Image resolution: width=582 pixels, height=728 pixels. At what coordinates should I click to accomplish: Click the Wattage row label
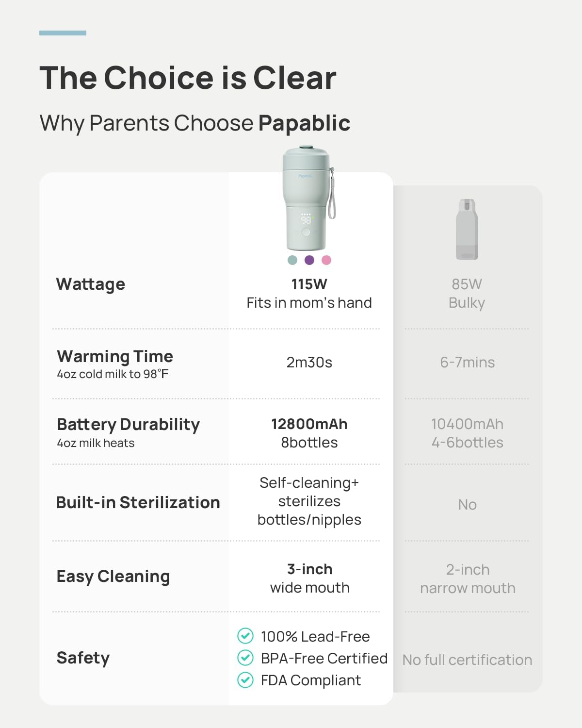[x=91, y=284]
